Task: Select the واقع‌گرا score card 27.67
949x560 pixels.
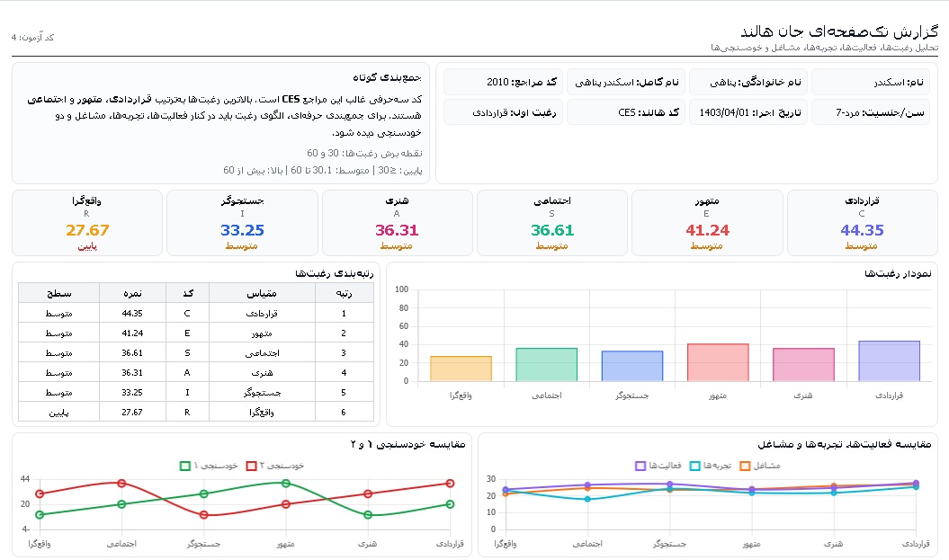Action: point(87,223)
